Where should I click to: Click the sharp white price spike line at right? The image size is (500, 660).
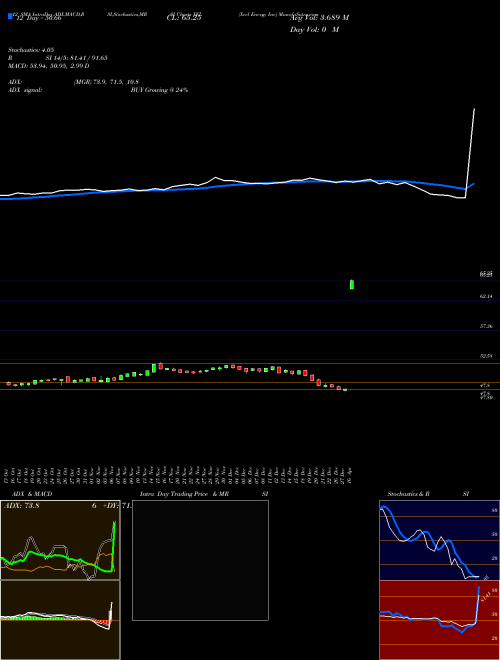pyautogui.click(x=470, y=153)
